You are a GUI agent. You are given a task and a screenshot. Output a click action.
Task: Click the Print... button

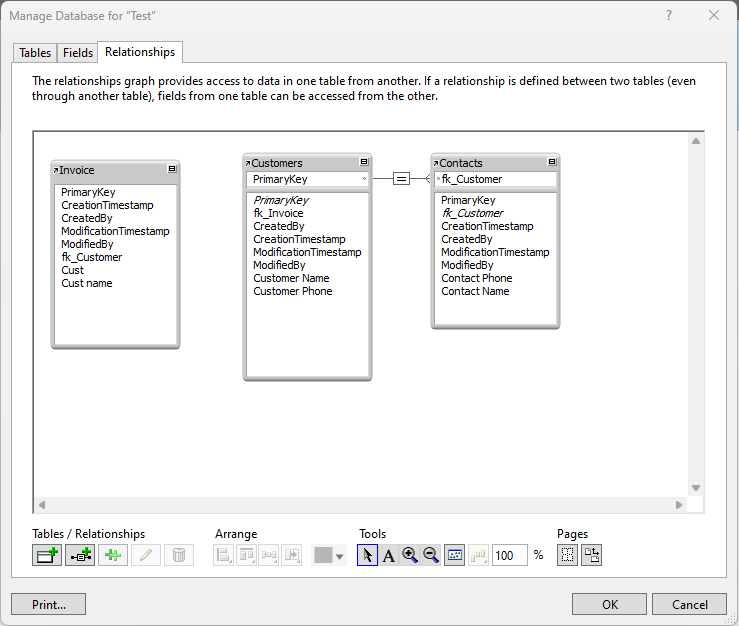[48, 604]
